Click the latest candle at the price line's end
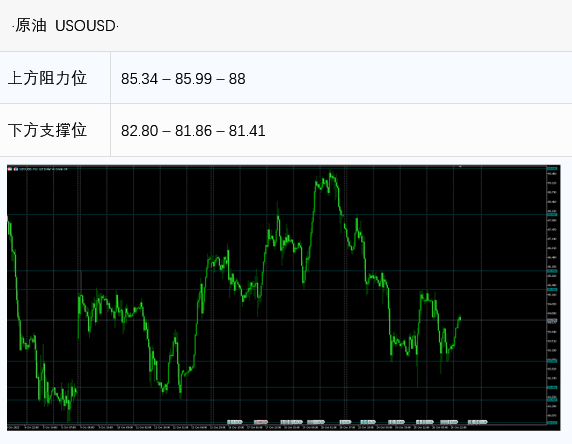The height and width of the screenshot is (444, 572). (x=460, y=318)
